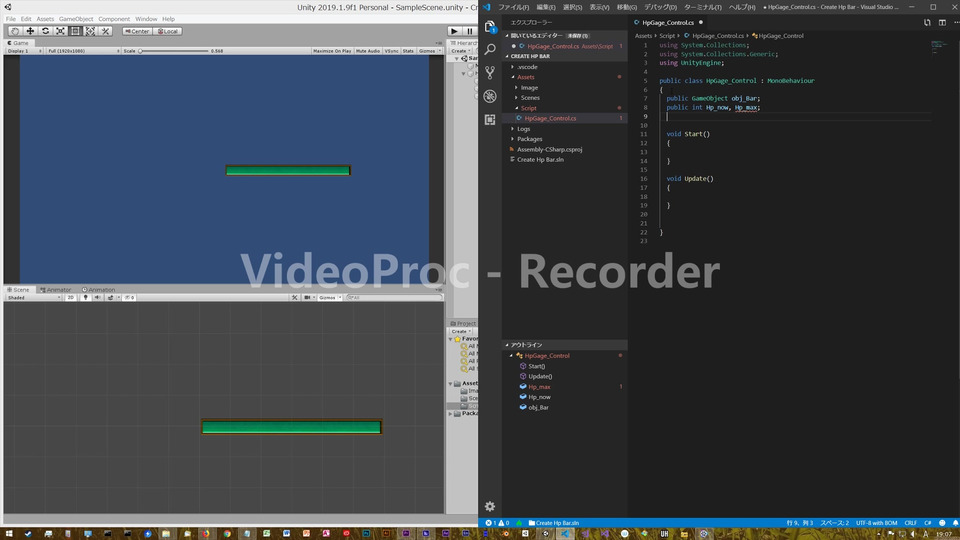
Task: Open the Unity Component menu
Action: click(114, 19)
